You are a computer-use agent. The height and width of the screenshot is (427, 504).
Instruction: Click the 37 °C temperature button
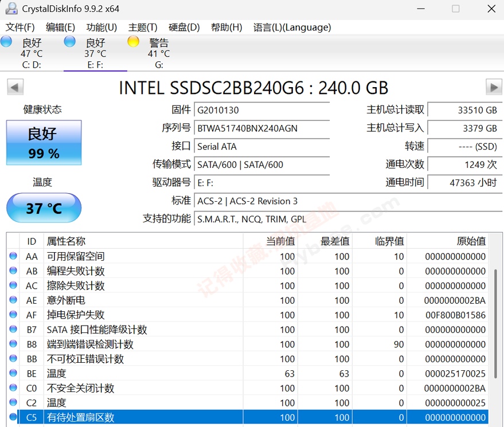pyautogui.click(x=44, y=208)
